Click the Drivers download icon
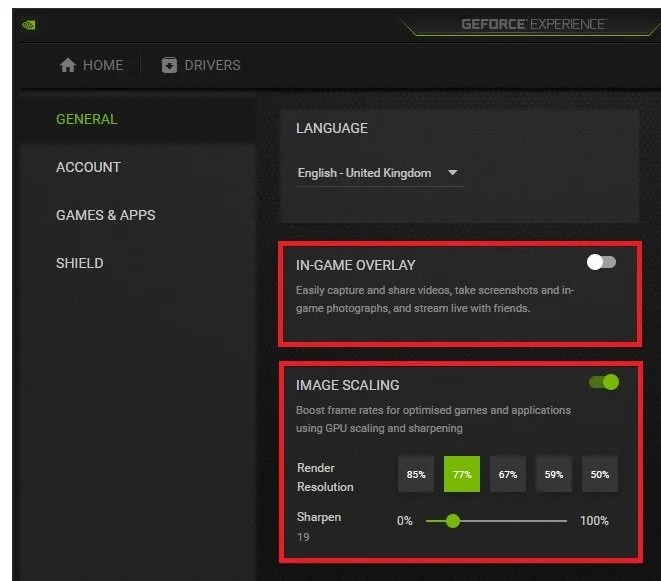 click(169, 65)
